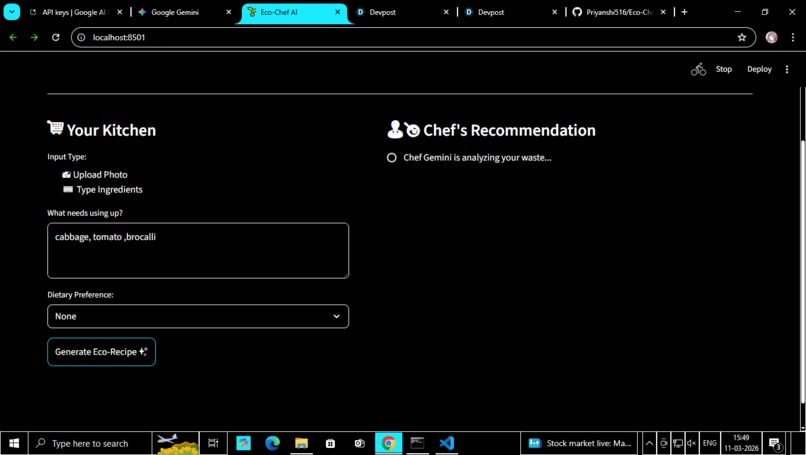This screenshot has width=806, height=455.
Task: Click the ENG language indicator
Action: tap(709, 443)
